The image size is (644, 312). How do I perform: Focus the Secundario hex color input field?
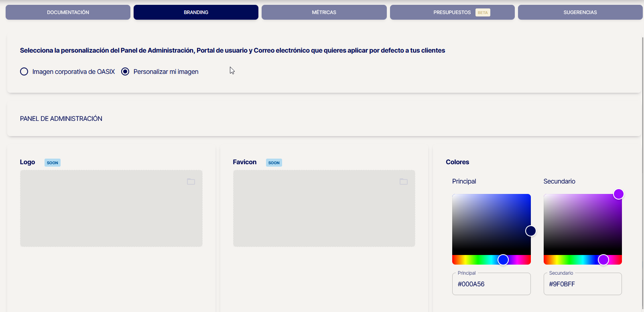(582, 284)
